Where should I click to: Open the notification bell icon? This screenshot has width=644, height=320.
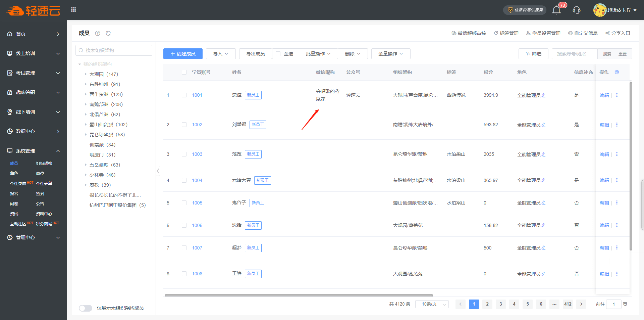click(x=556, y=10)
